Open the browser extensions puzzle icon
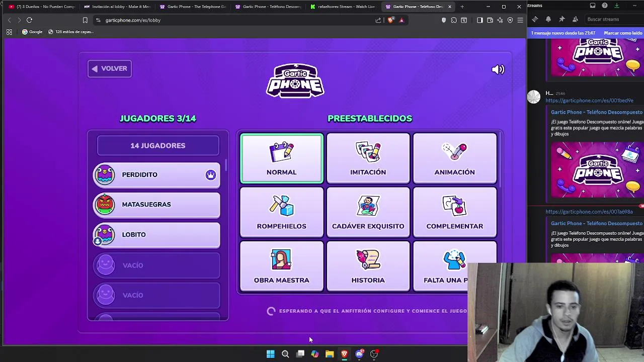The image size is (644, 362). coord(454,20)
